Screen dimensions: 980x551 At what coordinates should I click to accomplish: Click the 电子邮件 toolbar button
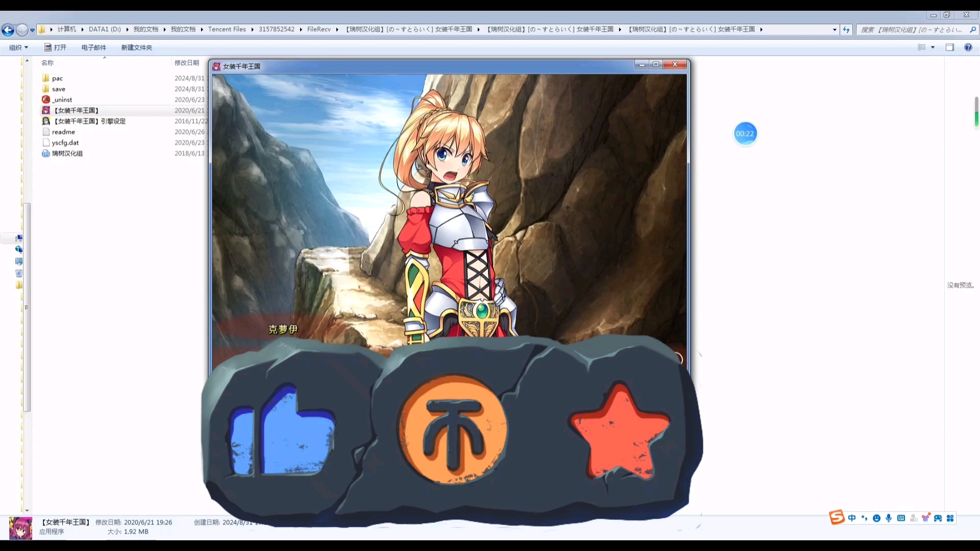94,47
